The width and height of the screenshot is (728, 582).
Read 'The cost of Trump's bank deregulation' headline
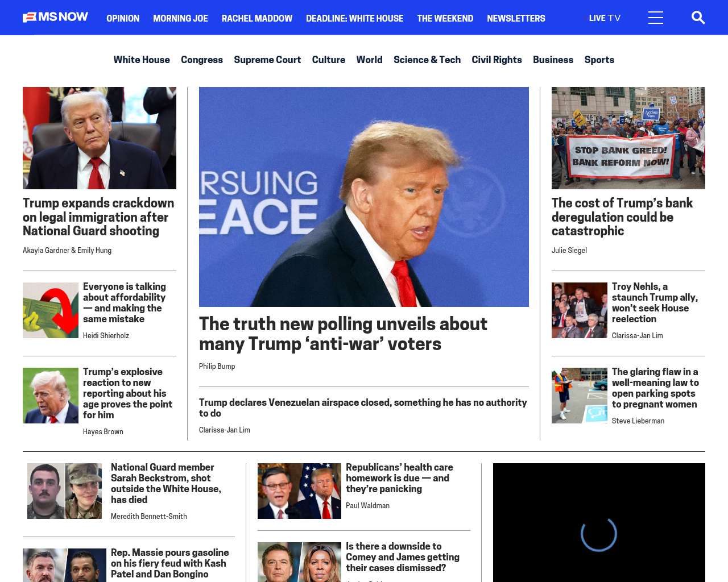(622, 217)
